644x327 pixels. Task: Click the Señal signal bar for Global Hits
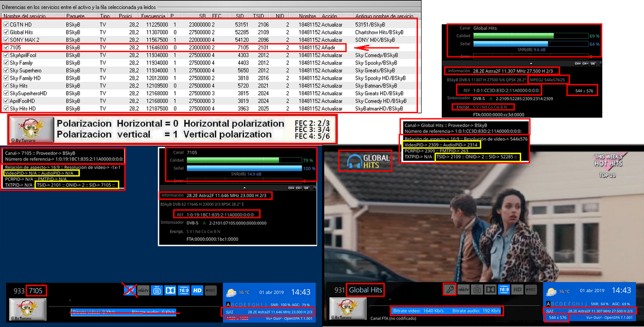pos(530,44)
